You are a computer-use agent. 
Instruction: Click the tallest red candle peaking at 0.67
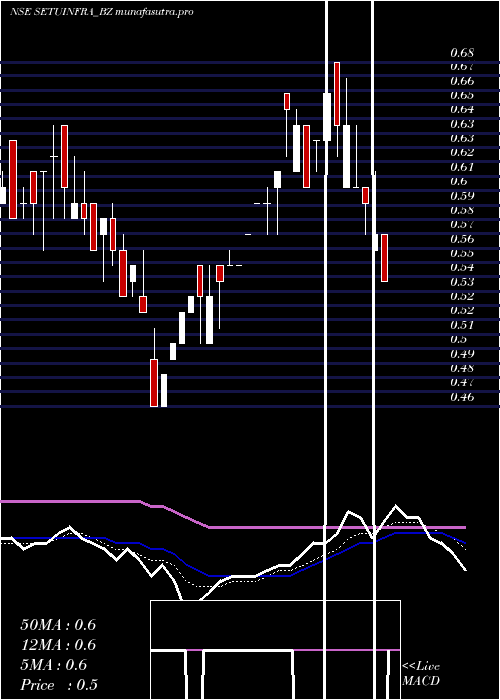tap(337, 94)
